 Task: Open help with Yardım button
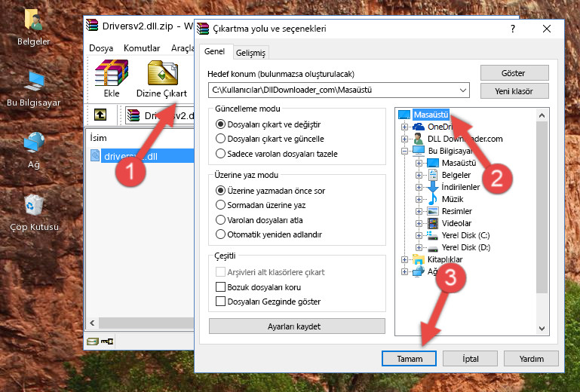pyautogui.click(x=531, y=359)
